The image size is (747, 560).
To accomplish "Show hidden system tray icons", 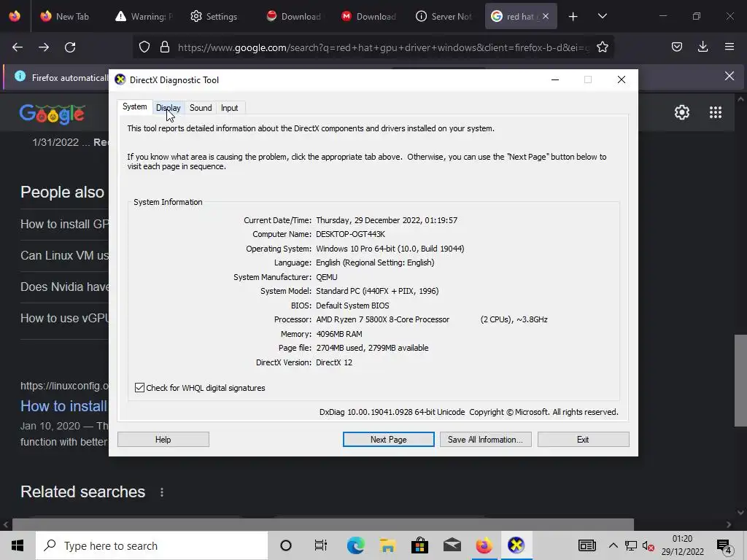I will [613, 545].
